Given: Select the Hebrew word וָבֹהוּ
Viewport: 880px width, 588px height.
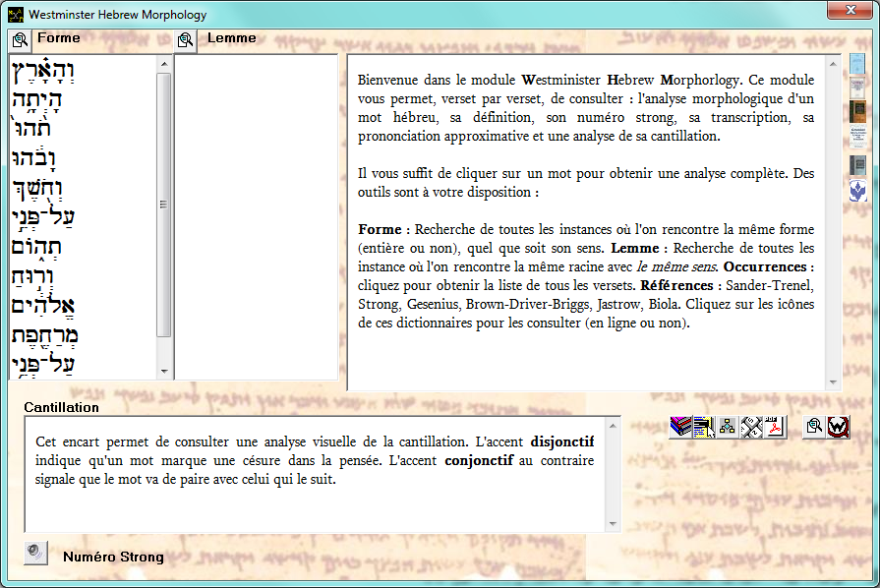Looking at the screenshot, I should point(33,158).
